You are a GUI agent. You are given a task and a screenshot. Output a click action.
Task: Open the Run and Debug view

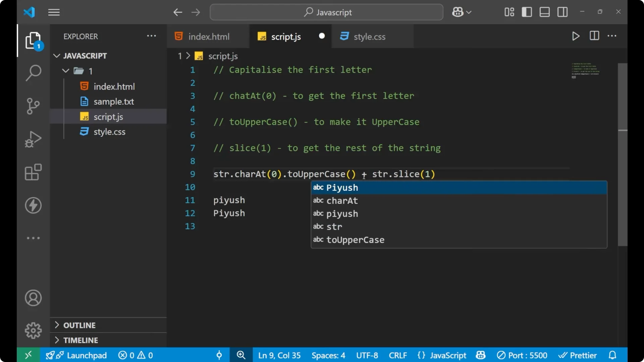pos(33,139)
